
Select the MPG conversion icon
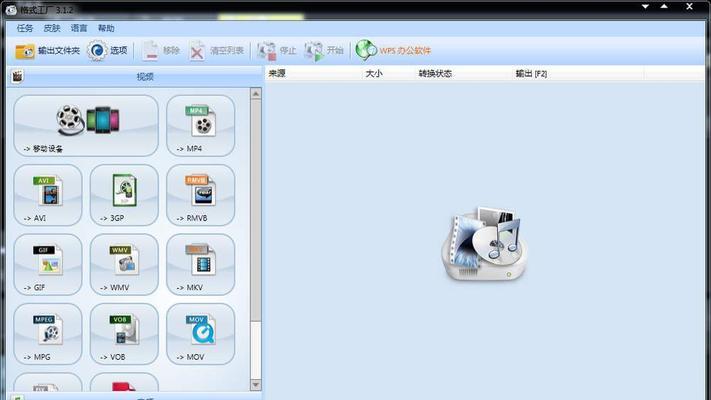[48, 334]
